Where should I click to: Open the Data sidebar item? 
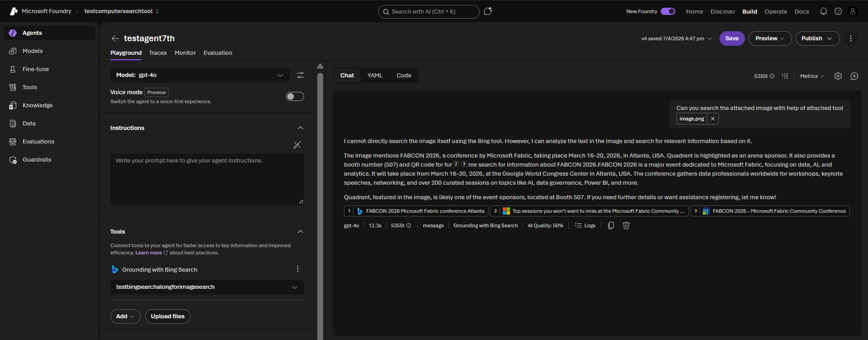(x=49, y=124)
